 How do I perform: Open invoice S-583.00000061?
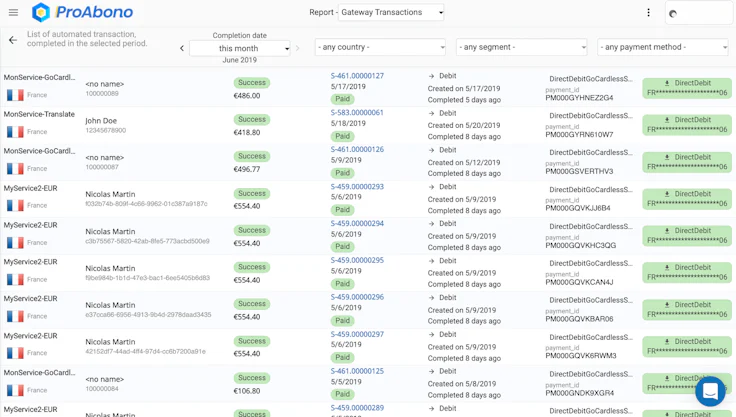pos(357,113)
